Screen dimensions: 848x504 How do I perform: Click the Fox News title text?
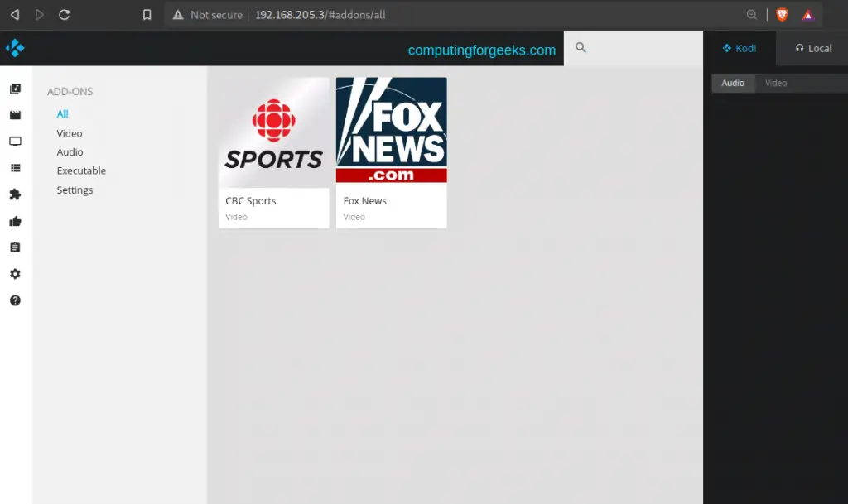(365, 201)
